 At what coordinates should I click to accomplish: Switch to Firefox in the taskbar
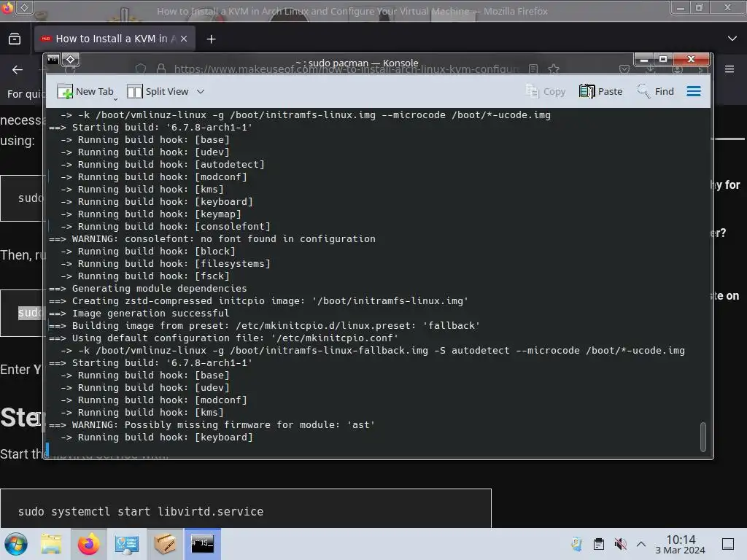click(88, 544)
